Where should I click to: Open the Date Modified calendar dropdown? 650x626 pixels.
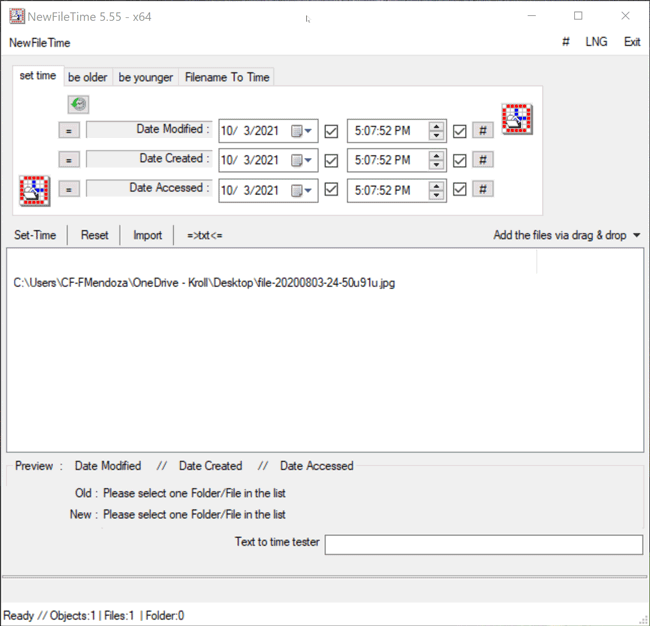coord(301,131)
